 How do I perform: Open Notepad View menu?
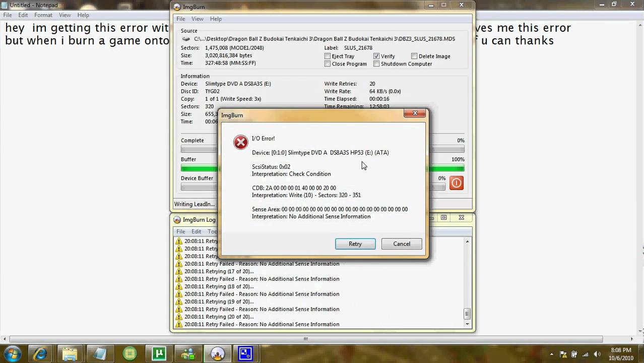pyautogui.click(x=65, y=15)
